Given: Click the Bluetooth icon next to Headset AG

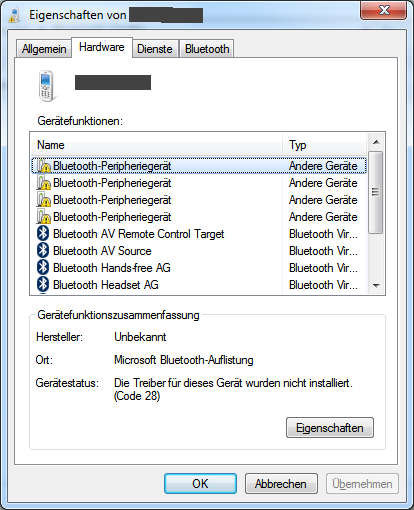Looking at the screenshot, I should (43, 285).
